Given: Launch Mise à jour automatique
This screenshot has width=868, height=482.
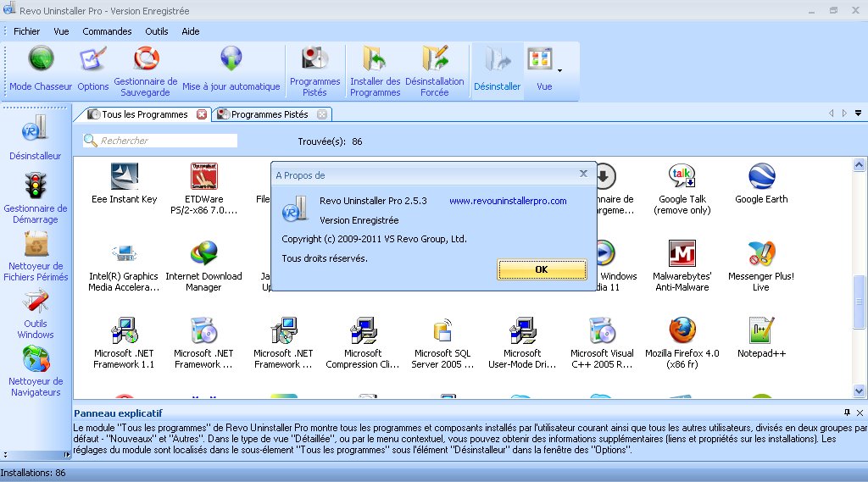Looking at the screenshot, I should click(231, 69).
